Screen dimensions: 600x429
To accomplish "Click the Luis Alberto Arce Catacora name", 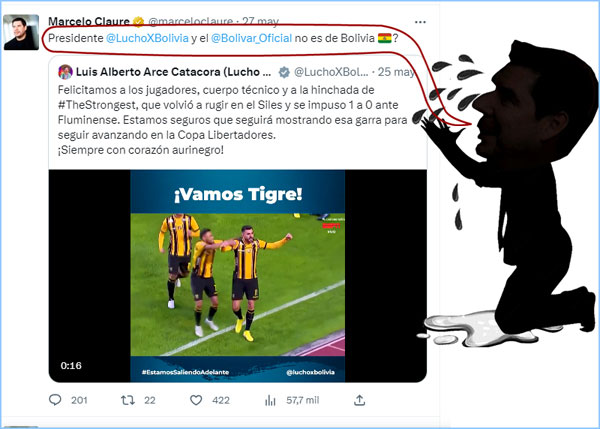I will click(173, 72).
